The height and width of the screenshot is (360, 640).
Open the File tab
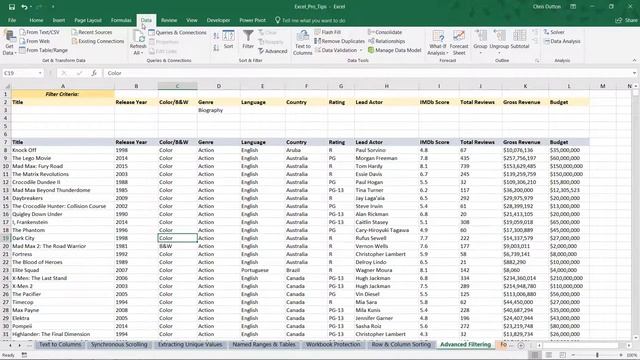12,20
